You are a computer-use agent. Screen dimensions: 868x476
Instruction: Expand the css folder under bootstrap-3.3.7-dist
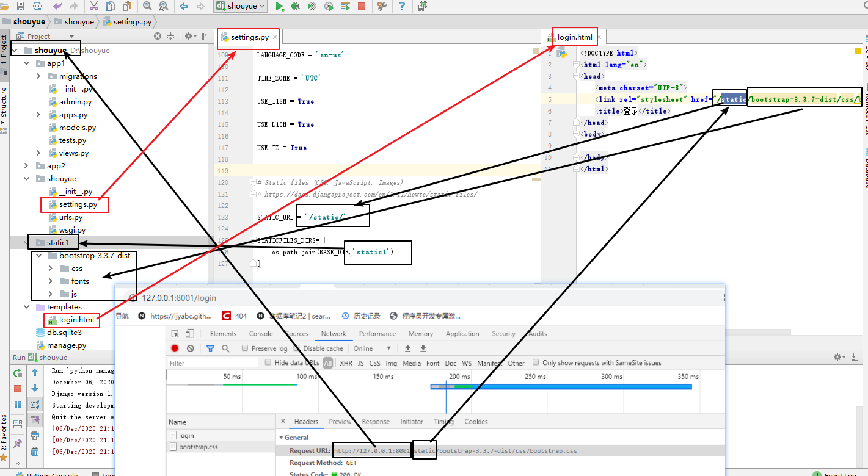pyautogui.click(x=51, y=269)
